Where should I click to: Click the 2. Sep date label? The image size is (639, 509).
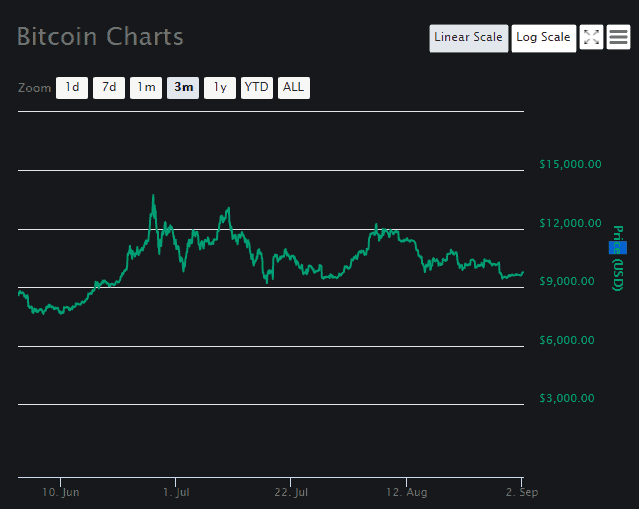coord(522,492)
